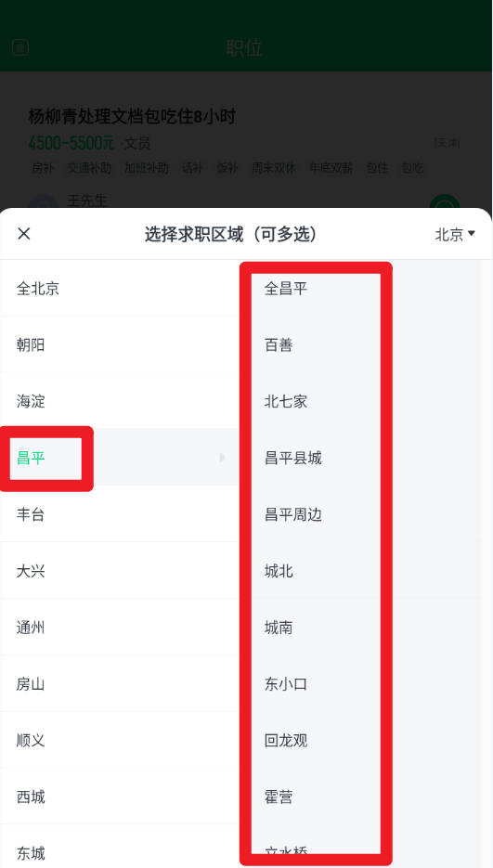493x868 pixels.
Task: Pick the 丰台 district
Action: click(119, 514)
